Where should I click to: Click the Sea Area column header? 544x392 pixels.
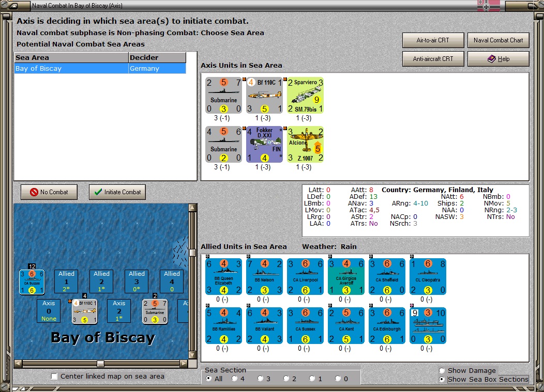click(71, 57)
